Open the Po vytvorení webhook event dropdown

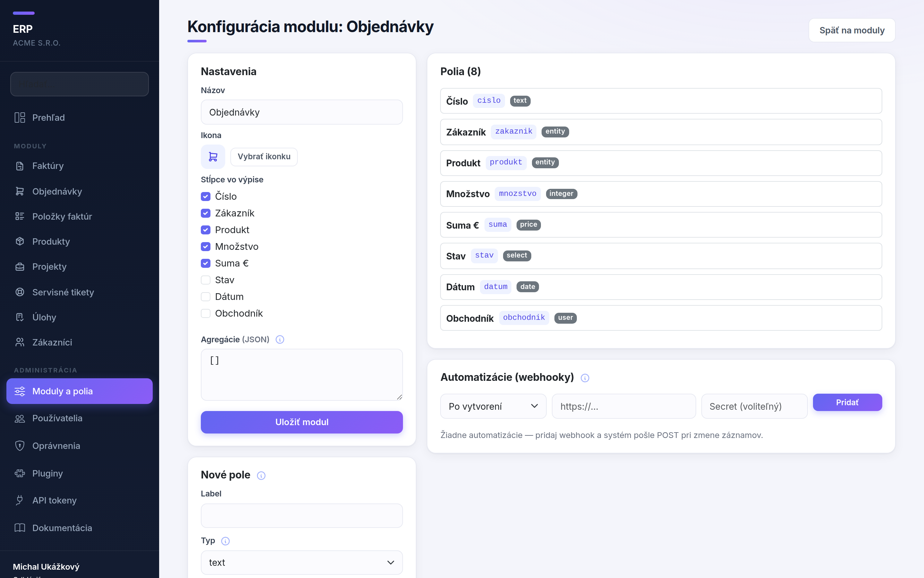tap(493, 406)
